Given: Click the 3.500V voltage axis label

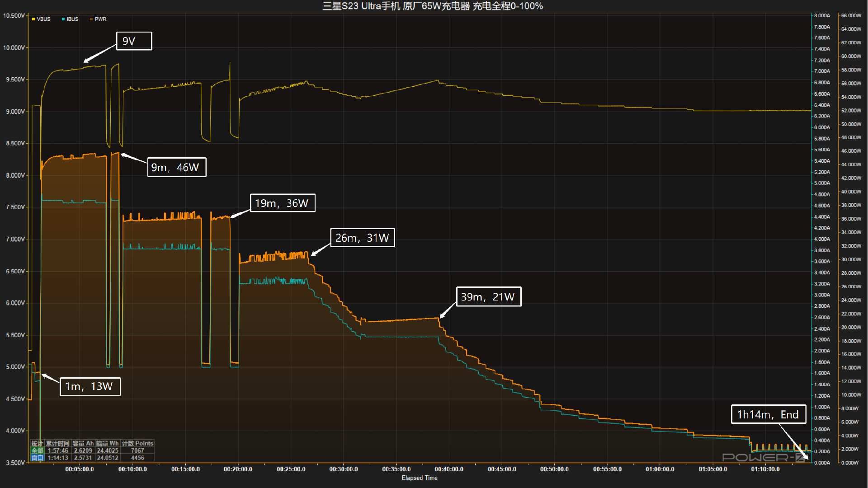Looking at the screenshot, I should (15, 463).
